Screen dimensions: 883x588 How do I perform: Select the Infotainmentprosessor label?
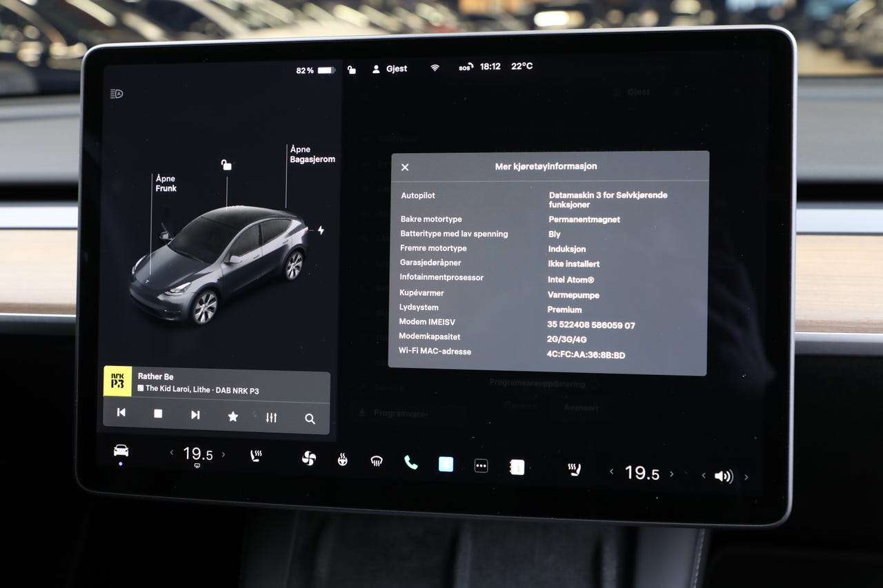pos(441,277)
